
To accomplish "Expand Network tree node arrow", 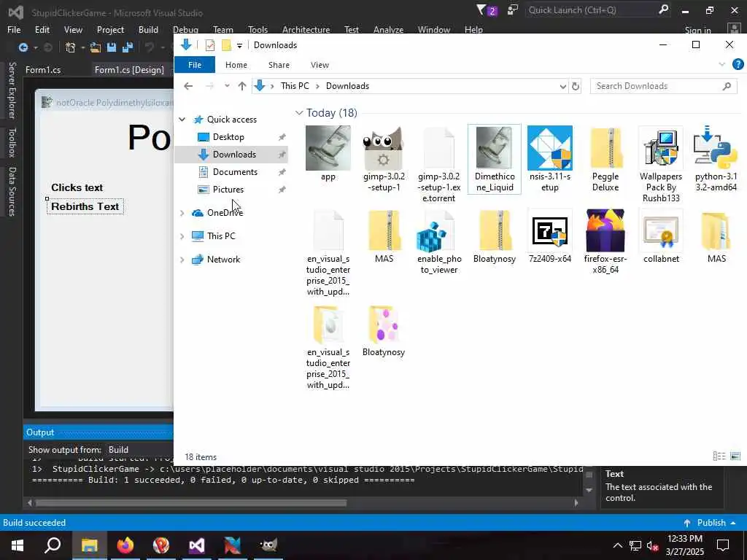I will pos(182,260).
